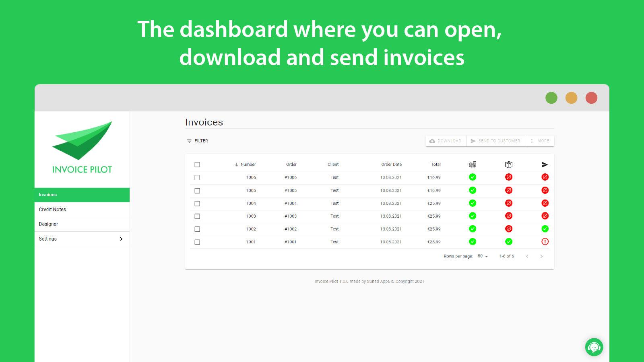The image size is (644, 362).
Task: Click the package icon column header
Action: [x=508, y=164]
